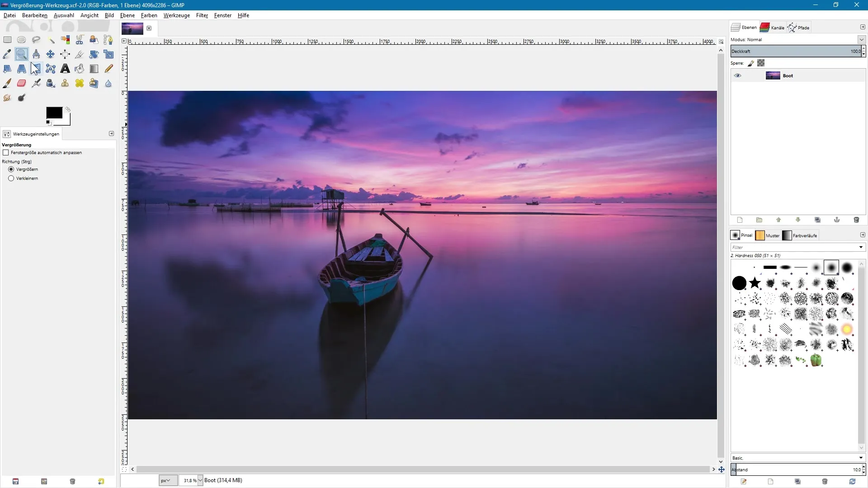Select the Select by Color tool

coord(65,40)
